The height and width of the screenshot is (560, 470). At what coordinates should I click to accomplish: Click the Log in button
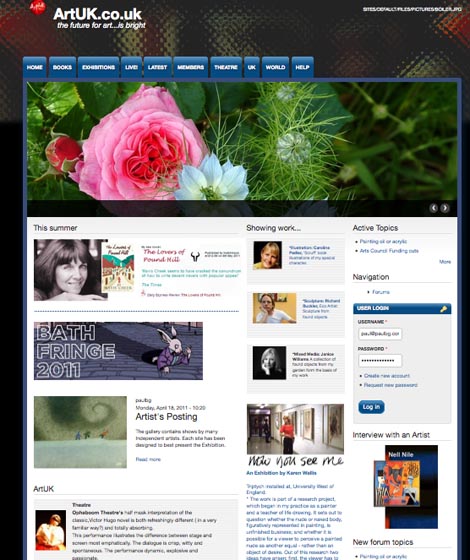[x=371, y=407]
